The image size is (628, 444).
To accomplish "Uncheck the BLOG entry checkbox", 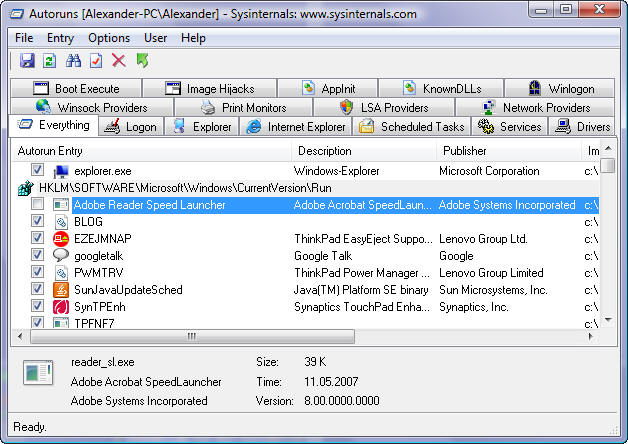I will coord(37,221).
